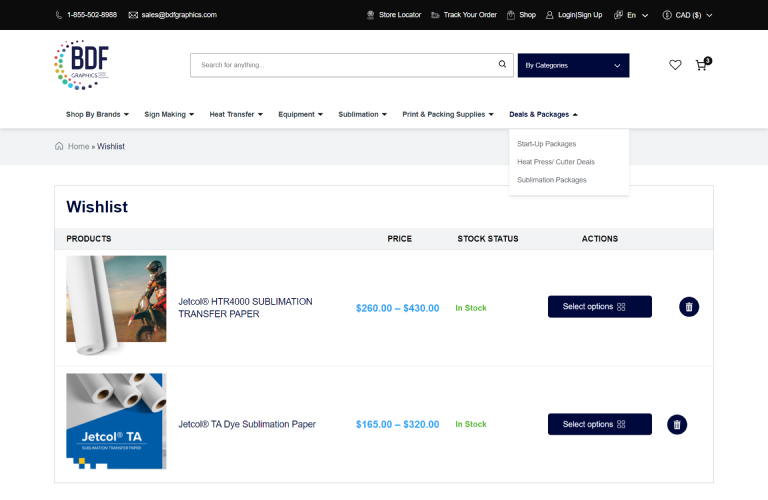Click the STOCK STATUS column header
768x500 pixels.
[488, 238]
